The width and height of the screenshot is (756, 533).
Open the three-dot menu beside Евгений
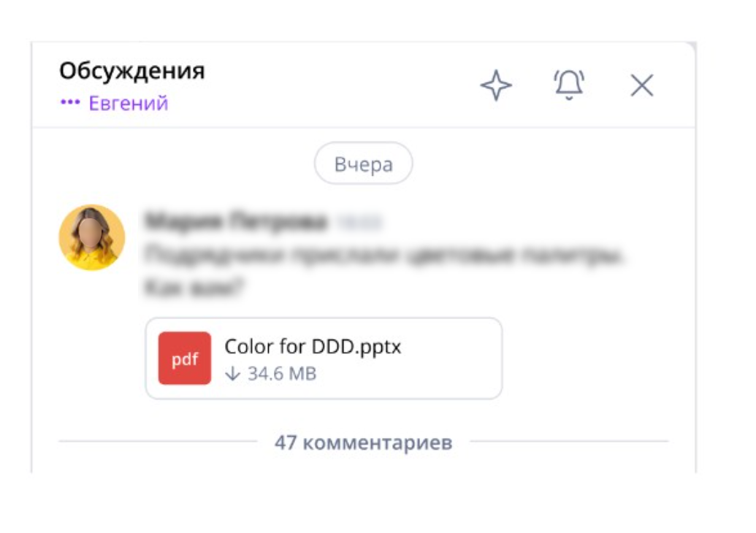coord(70,104)
